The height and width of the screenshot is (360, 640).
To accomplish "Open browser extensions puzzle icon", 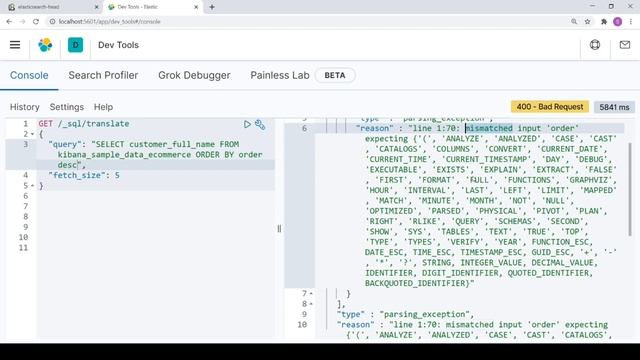I will 604,22.
